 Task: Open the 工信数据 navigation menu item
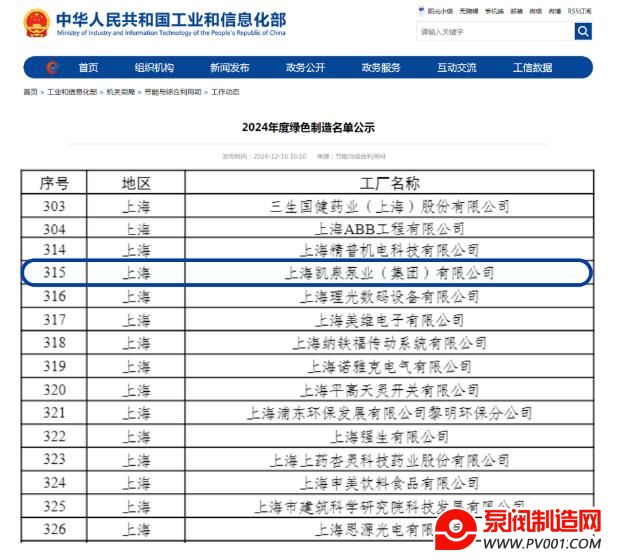[532, 68]
